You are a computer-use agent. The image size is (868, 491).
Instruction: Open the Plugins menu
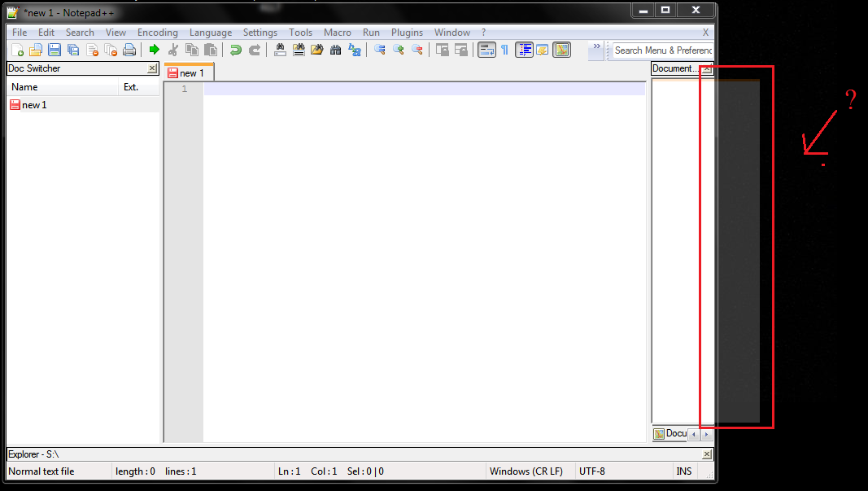pyautogui.click(x=407, y=33)
